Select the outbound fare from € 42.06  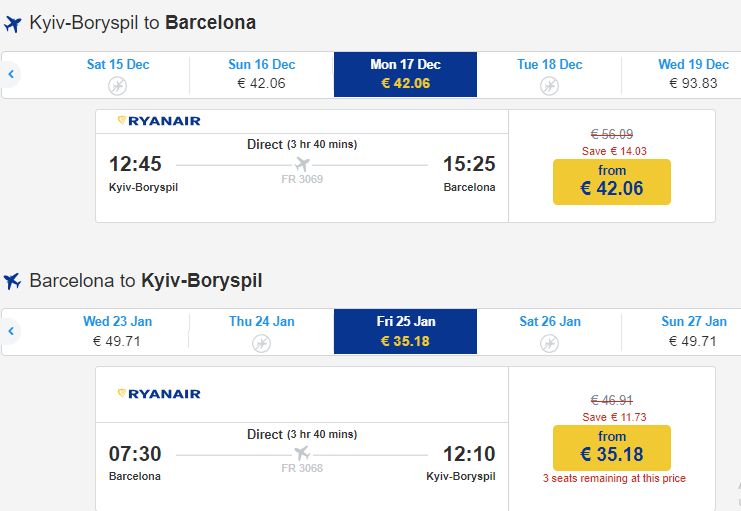611,181
